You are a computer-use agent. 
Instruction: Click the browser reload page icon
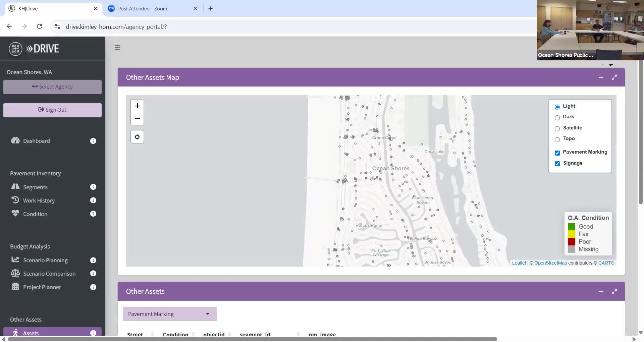pos(39,26)
